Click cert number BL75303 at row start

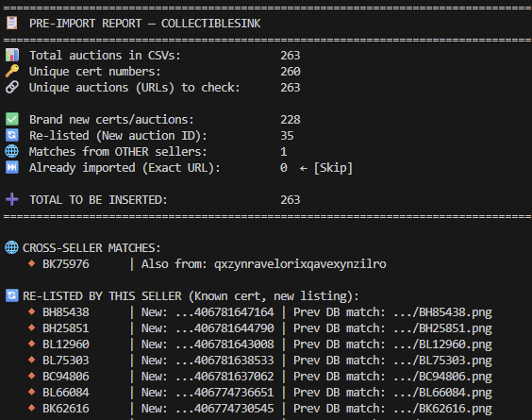click(x=66, y=360)
